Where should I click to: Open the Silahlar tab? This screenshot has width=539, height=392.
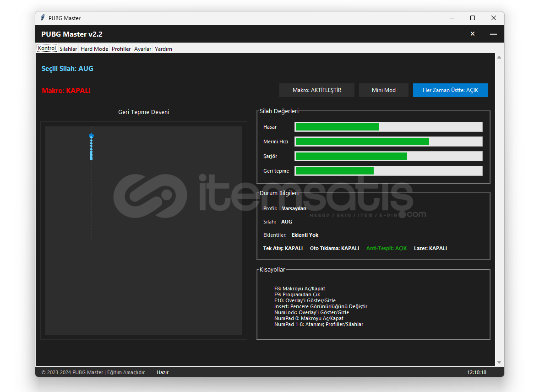coord(68,49)
